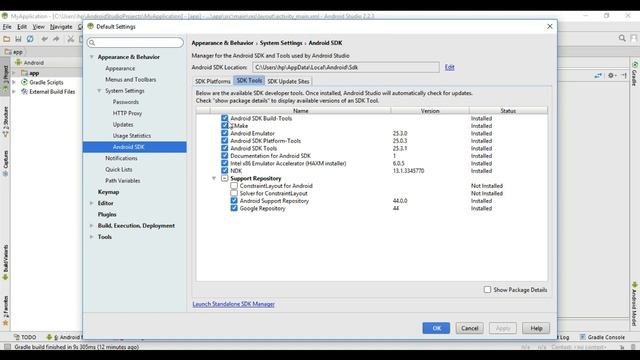Open the Structure side tool window tab
640x360 pixels.
click(x=5, y=122)
